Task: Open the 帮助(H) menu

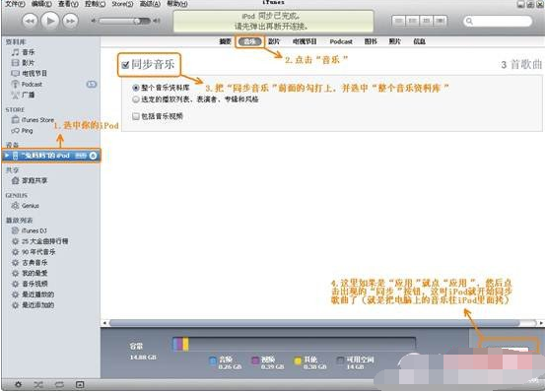Action: [177, 4]
